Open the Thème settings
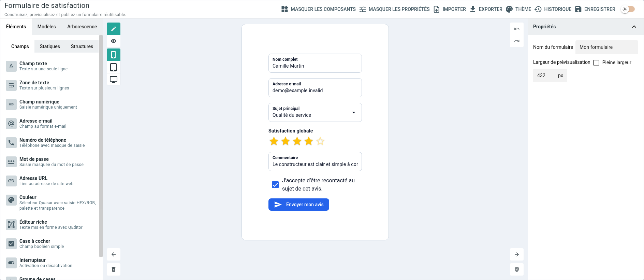Viewport: 644px width, 280px height. point(518,9)
